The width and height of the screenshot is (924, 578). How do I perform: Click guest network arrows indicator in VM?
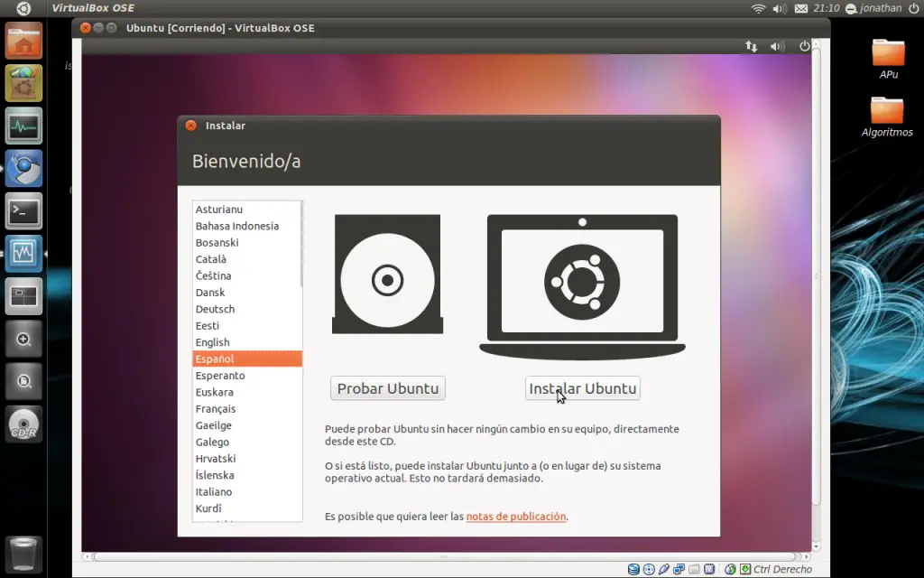[x=752, y=46]
